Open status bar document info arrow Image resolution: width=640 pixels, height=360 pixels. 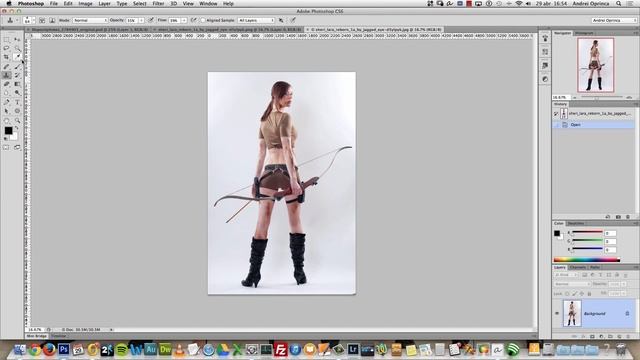click(x=111, y=329)
